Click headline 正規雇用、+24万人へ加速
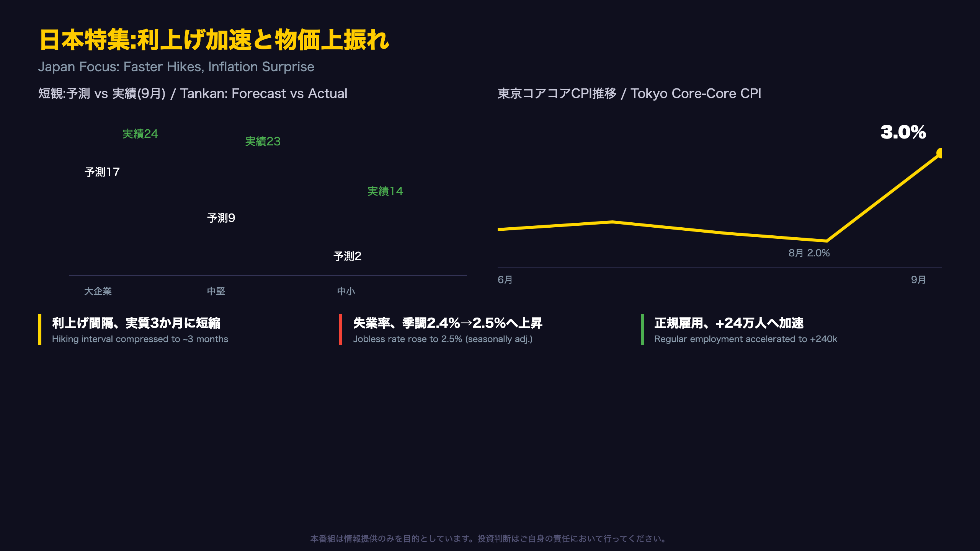 [x=729, y=323]
